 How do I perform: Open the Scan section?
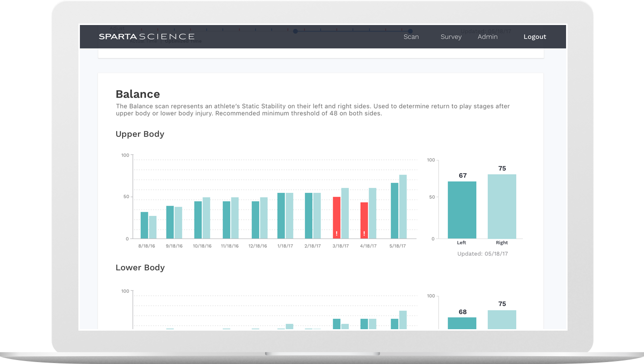(x=411, y=36)
